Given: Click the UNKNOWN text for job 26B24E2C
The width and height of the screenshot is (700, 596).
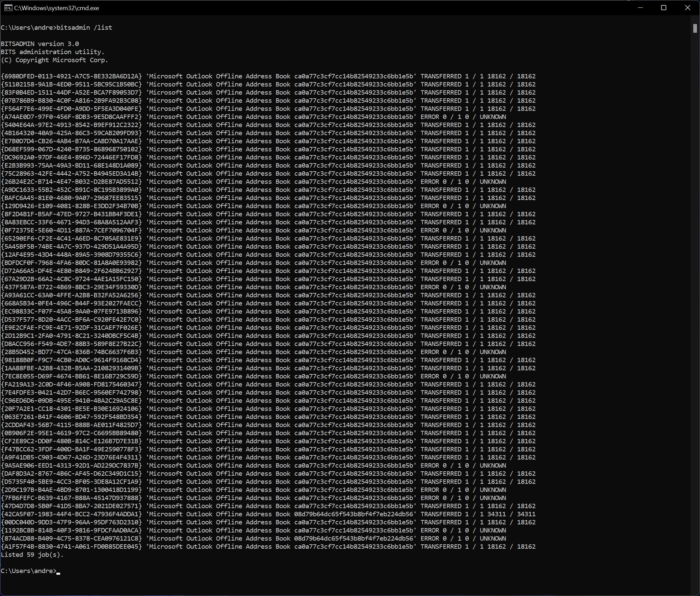Looking at the screenshot, I should (x=493, y=182).
